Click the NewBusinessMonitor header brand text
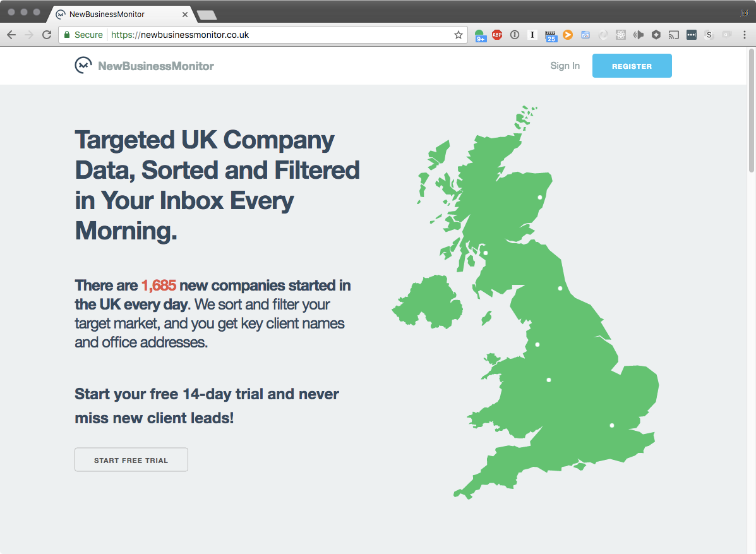 click(156, 66)
